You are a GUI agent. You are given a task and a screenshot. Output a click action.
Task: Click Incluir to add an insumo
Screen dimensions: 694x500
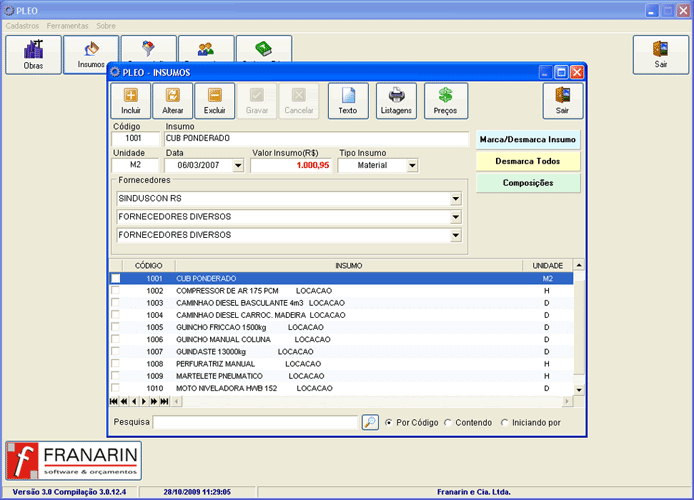(131, 101)
